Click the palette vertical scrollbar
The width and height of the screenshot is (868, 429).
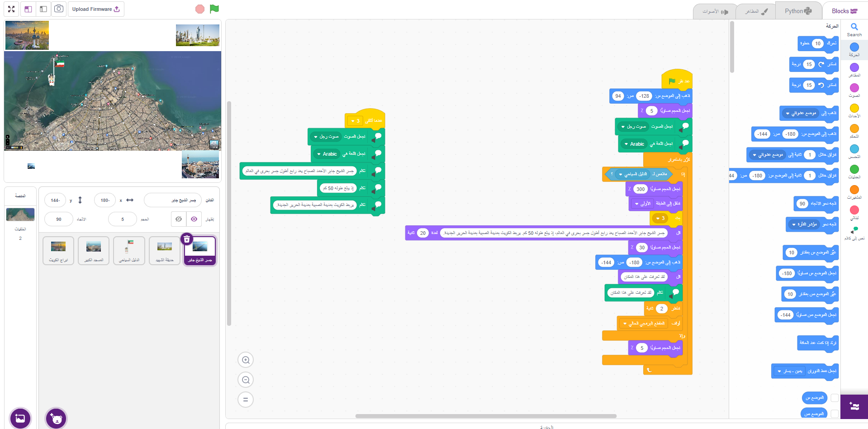732,48
